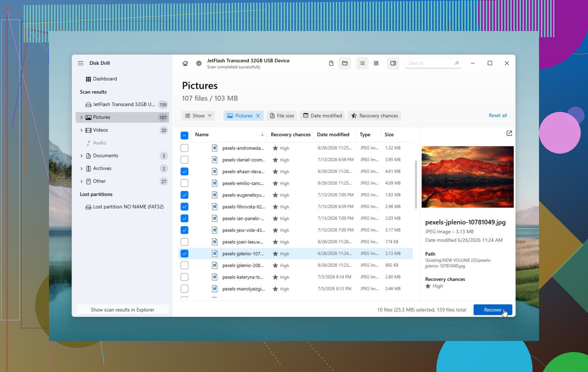
Task: Select the pexels-ian-panelo file row
Action: click(x=296, y=218)
